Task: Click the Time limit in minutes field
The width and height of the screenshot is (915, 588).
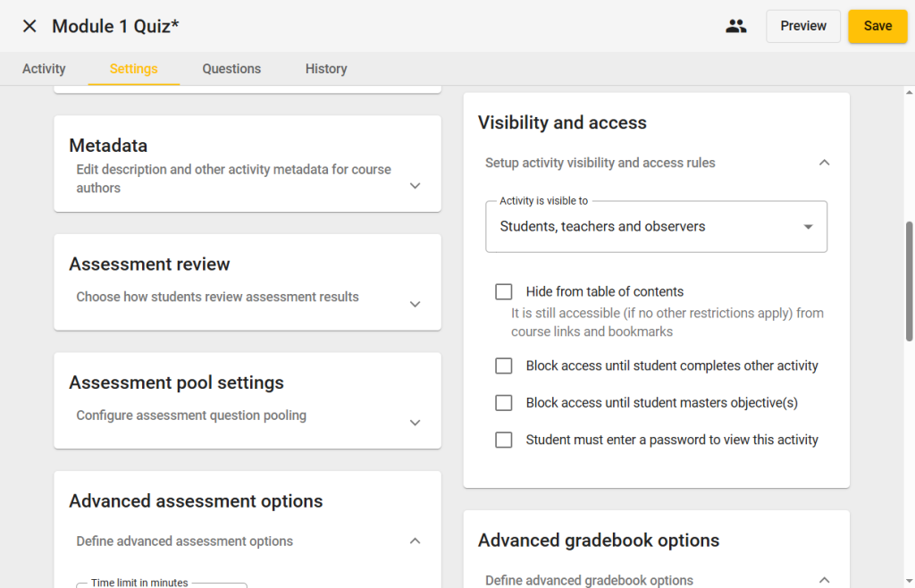Action: (161, 585)
